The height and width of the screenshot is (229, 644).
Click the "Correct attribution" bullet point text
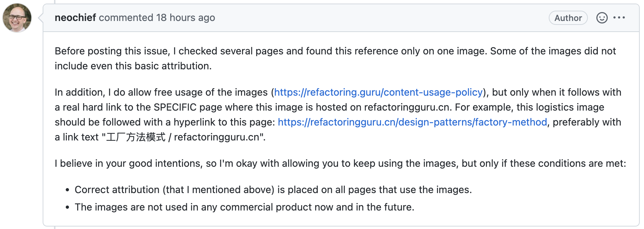point(273,190)
